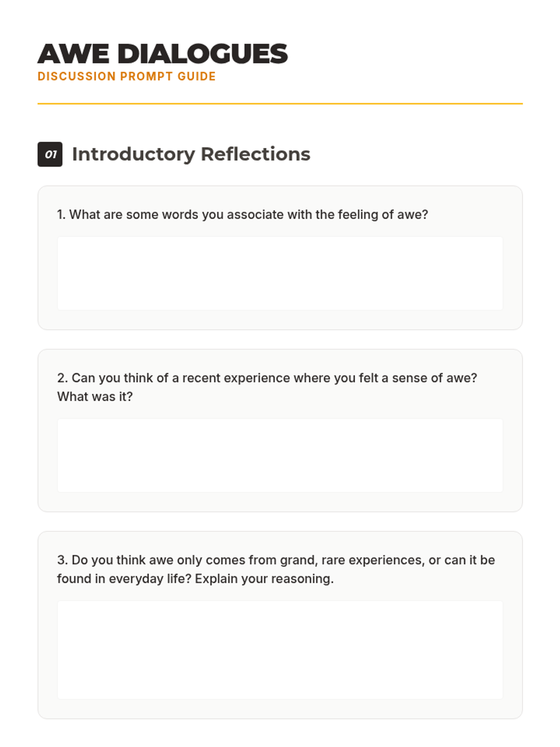The height and width of the screenshot is (747, 560).
Task: Select the recent experience of awe question
Action: click(x=267, y=387)
